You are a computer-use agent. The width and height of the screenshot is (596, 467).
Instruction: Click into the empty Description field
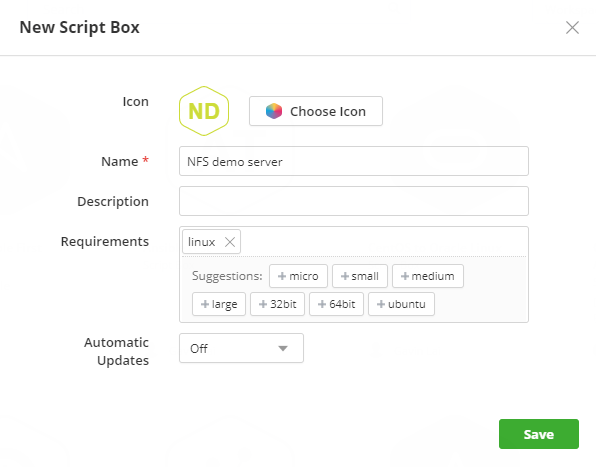(354, 201)
